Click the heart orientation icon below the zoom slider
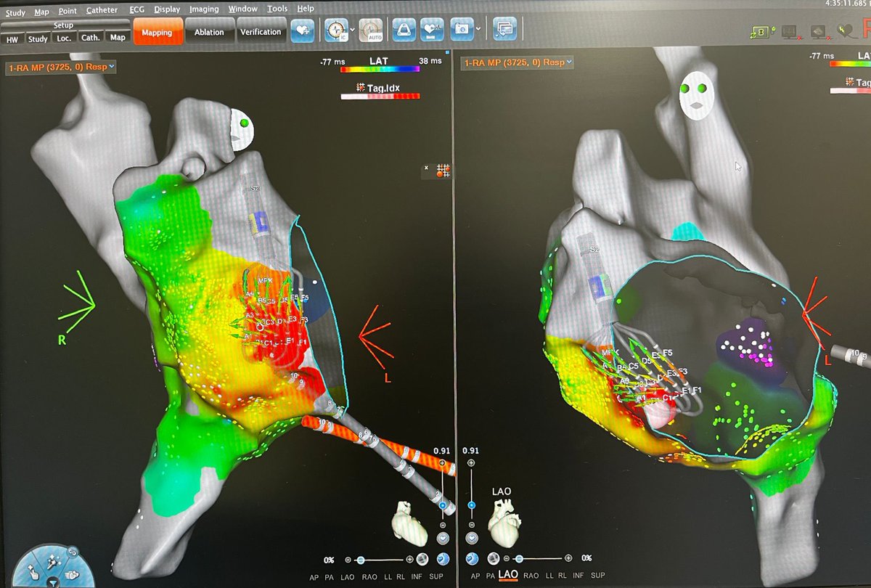The height and width of the screenshot is (588, 871). [443, 539]
